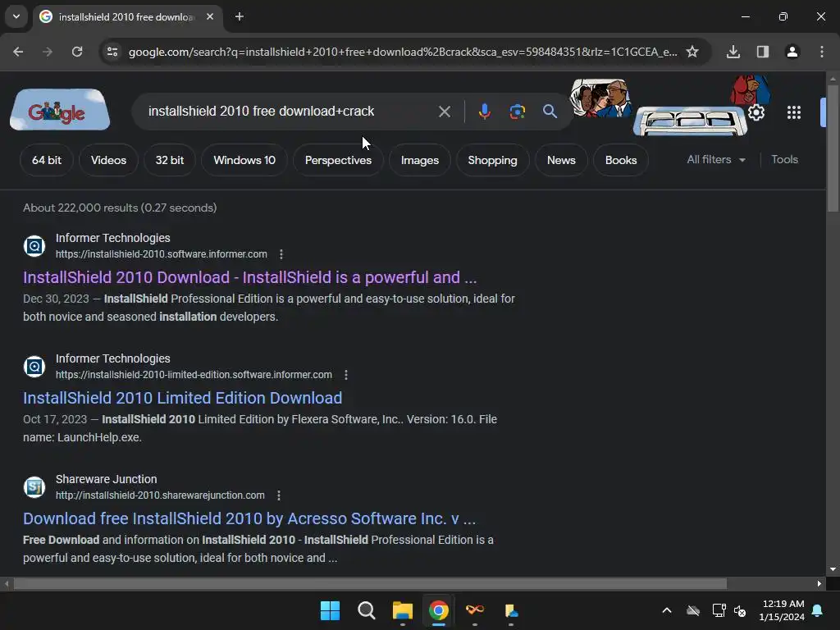
Task: Bookmark this page with the star icon
Action: pyautogui.click(x=692, y=52)
